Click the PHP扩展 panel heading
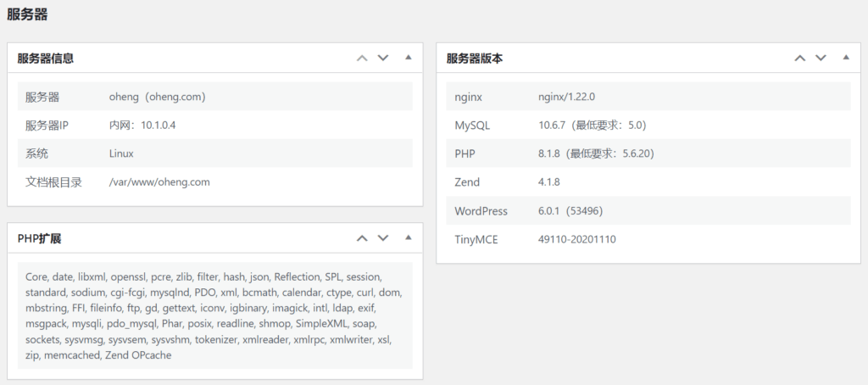This screenshot has height=385, width=868. click(x=39, y=238)
